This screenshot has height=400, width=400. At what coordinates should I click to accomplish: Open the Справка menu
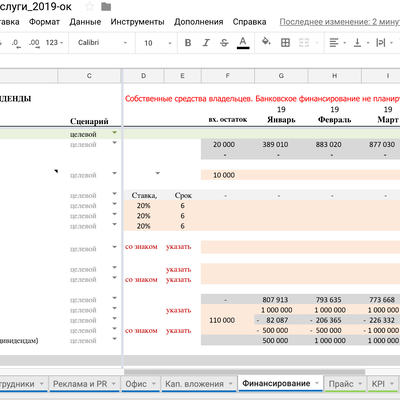point(249,22)
